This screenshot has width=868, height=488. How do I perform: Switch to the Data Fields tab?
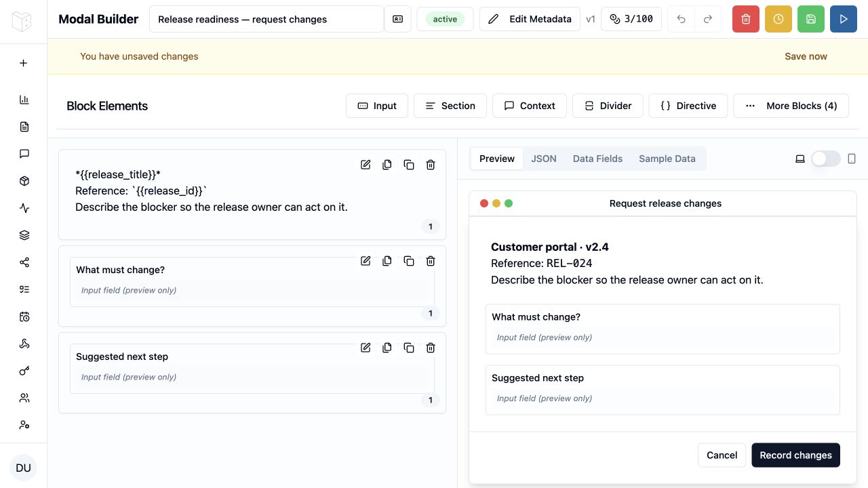pyautogui.click(x=597, y=159)
